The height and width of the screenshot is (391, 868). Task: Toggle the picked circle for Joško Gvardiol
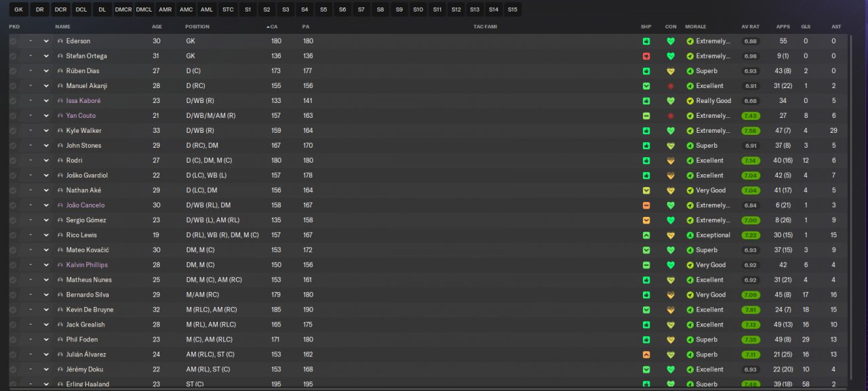13,176
